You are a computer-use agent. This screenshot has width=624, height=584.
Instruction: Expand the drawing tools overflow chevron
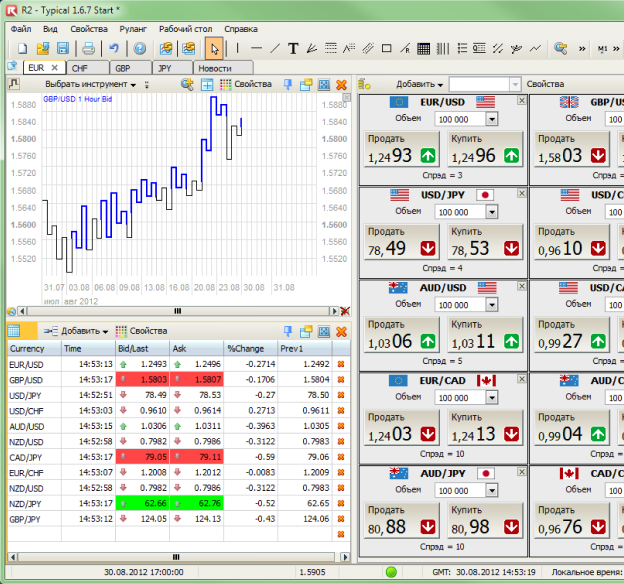pos(582,49)
